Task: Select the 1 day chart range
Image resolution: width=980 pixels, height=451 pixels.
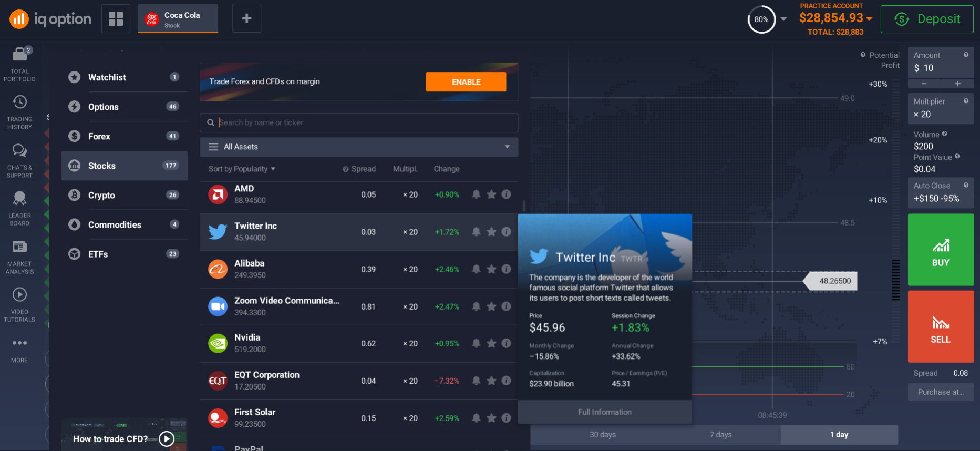Action: click(839, 435)
